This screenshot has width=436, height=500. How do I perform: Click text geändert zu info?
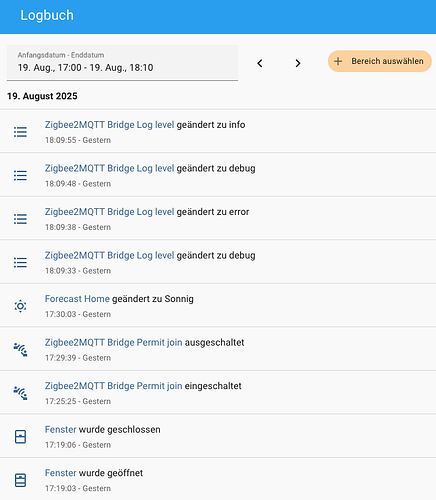(x=211, y=125)
